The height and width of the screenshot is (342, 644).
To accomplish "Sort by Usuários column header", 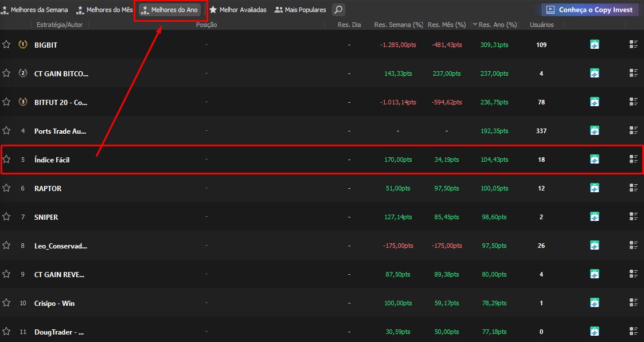I will tap(541, 25).
